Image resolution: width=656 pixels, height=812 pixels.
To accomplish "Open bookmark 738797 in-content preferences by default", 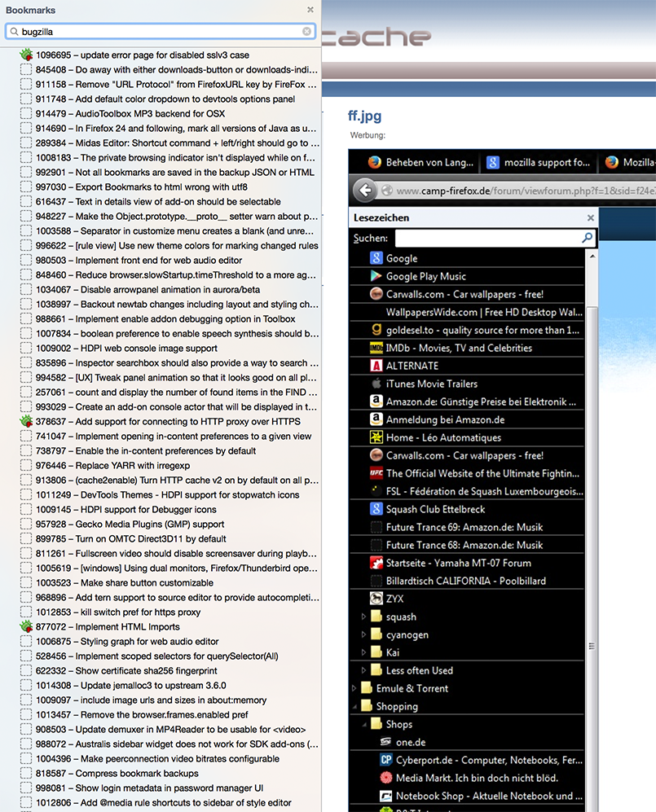I will click(x=146, y=450).
